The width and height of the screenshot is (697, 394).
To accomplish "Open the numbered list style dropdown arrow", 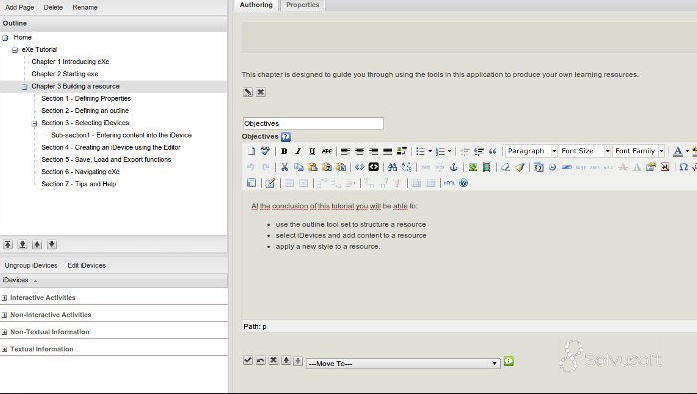I will point(449,151).
